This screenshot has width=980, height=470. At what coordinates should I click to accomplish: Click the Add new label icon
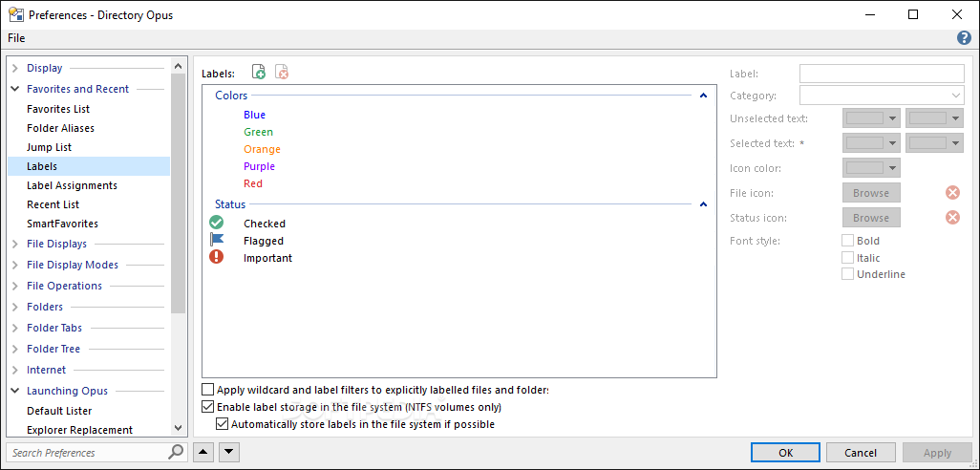(x=259, y=73)
